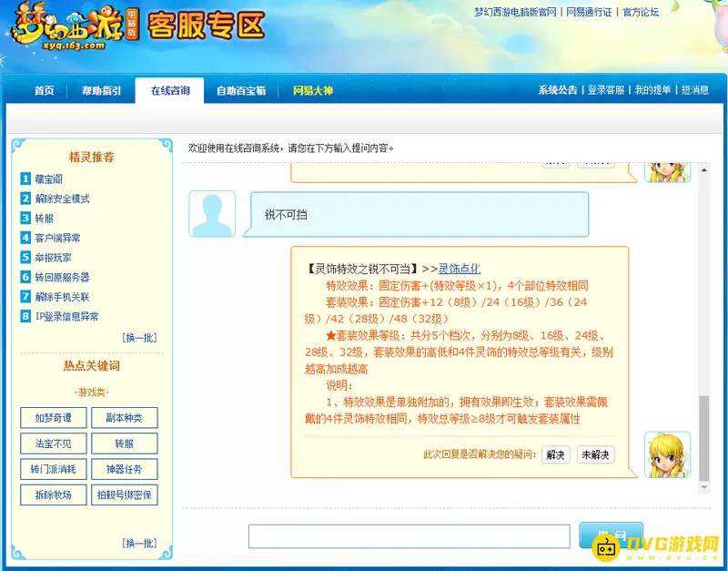Viewport: 728px width, 571px height.
Task: Open the 转回原服务器 recommended topic
Action: point(62,278)
